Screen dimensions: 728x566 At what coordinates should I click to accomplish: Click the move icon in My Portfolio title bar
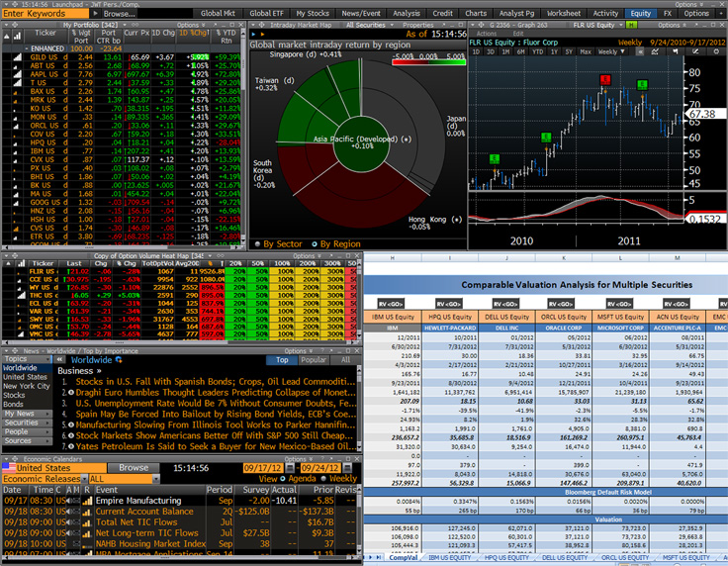pos(15,25)
